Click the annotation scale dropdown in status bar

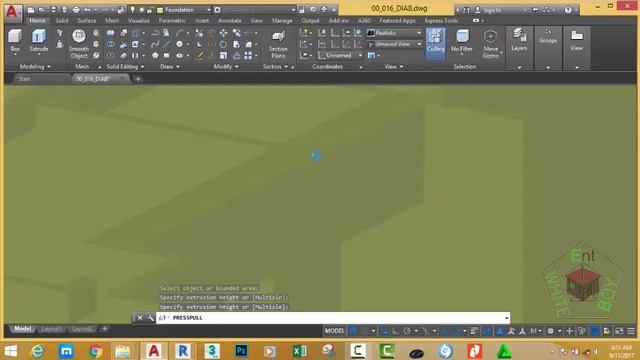[x=536, y=331]
